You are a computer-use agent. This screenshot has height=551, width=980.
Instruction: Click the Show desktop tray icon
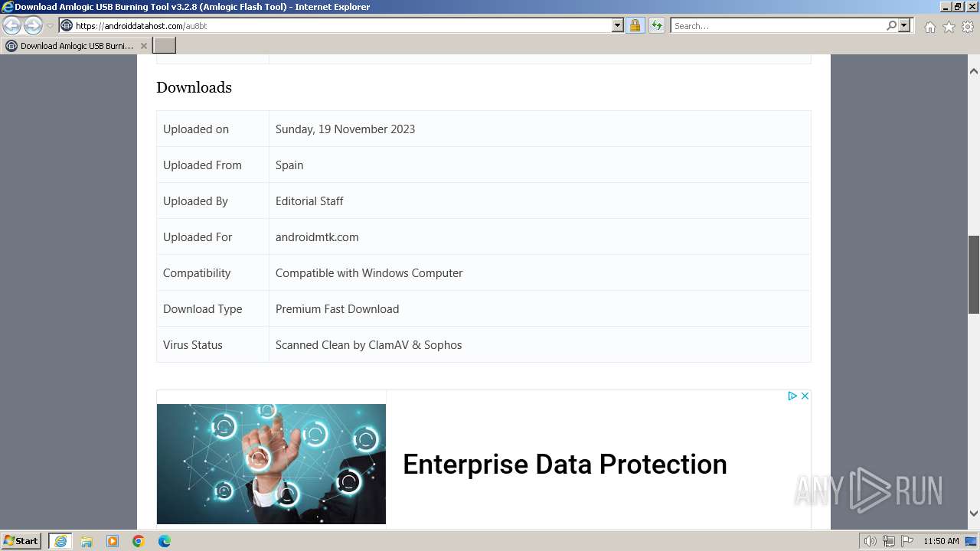click(x=971, y=541)
